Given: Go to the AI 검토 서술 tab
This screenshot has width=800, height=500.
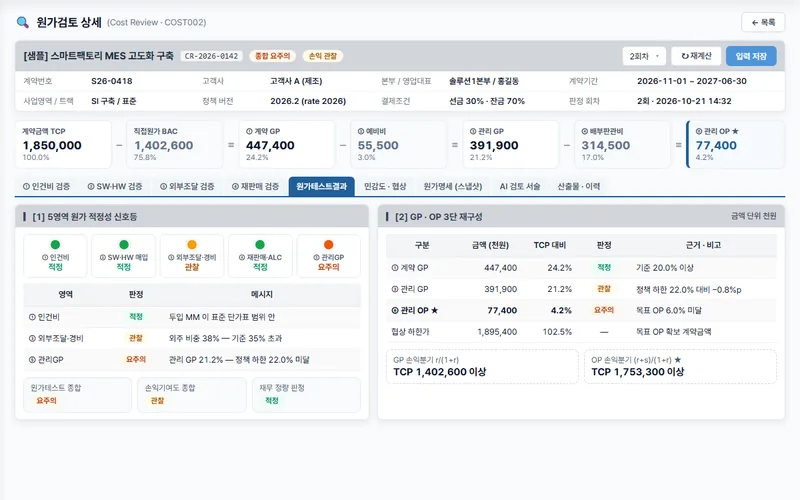Looking at the screenshot, I should tap(520, 187).
